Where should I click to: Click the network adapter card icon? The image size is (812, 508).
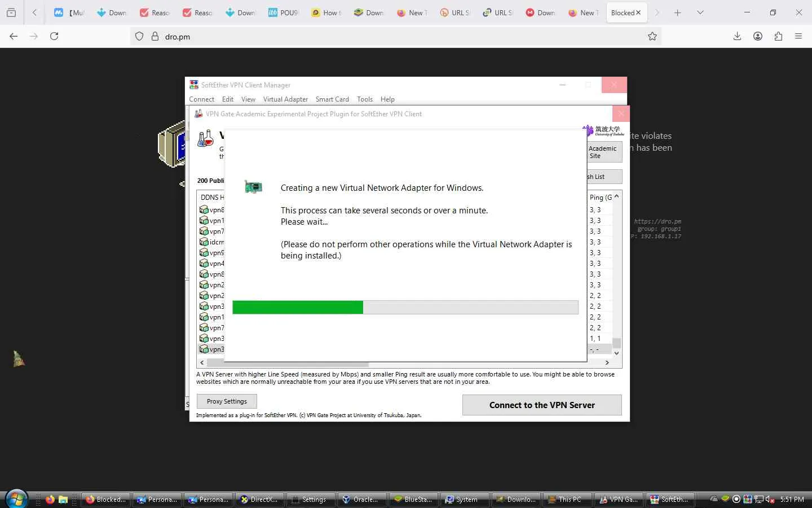pyautogui.click(x=253, y=187)
